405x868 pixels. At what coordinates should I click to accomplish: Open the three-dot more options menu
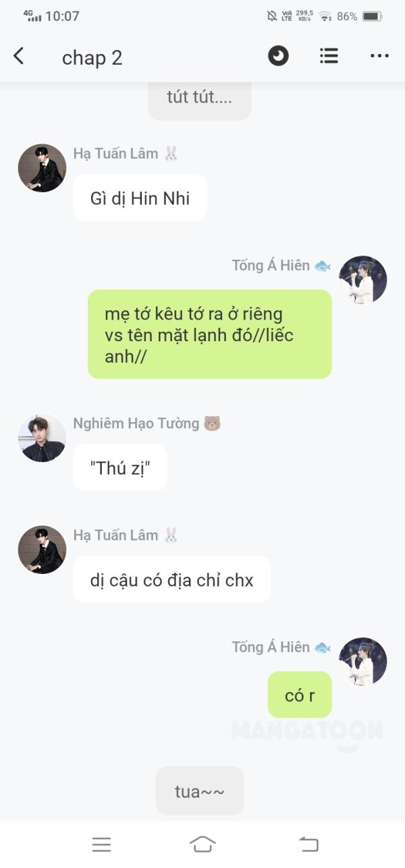[x=379, y=57]
